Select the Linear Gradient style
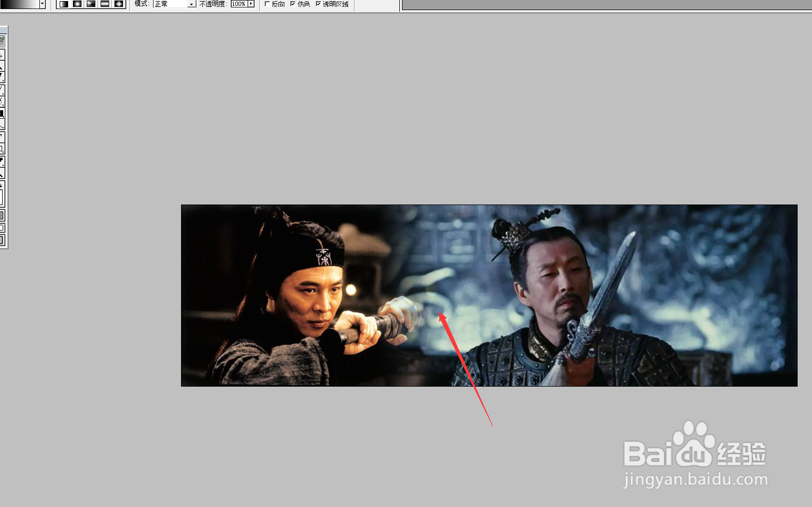 coord(63,4)
